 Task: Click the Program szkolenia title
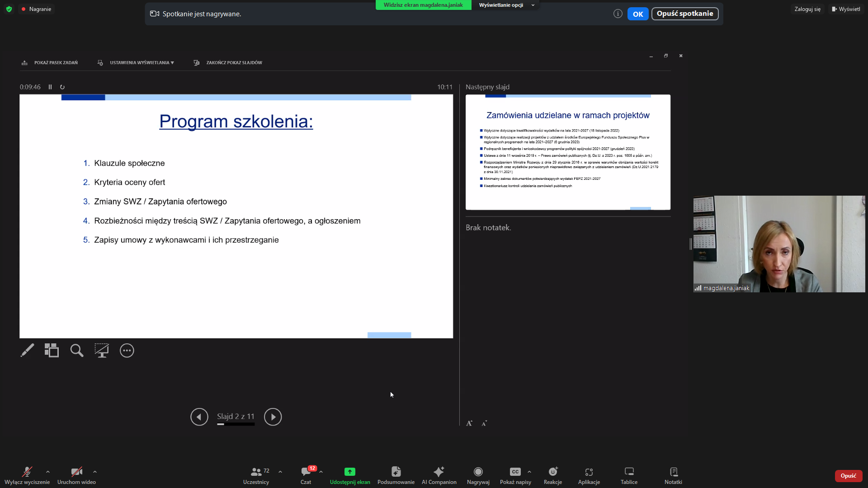pyautogui.click(x=236, y=122)
